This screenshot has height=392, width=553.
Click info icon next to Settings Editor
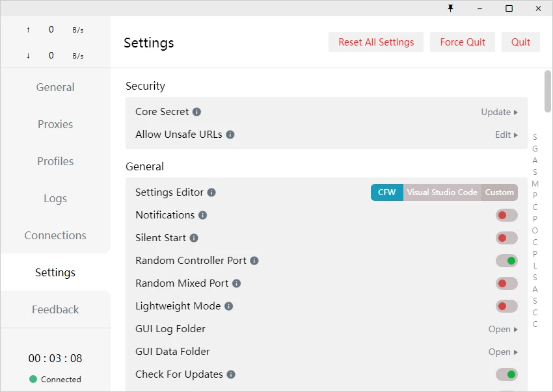pos(211,192)
